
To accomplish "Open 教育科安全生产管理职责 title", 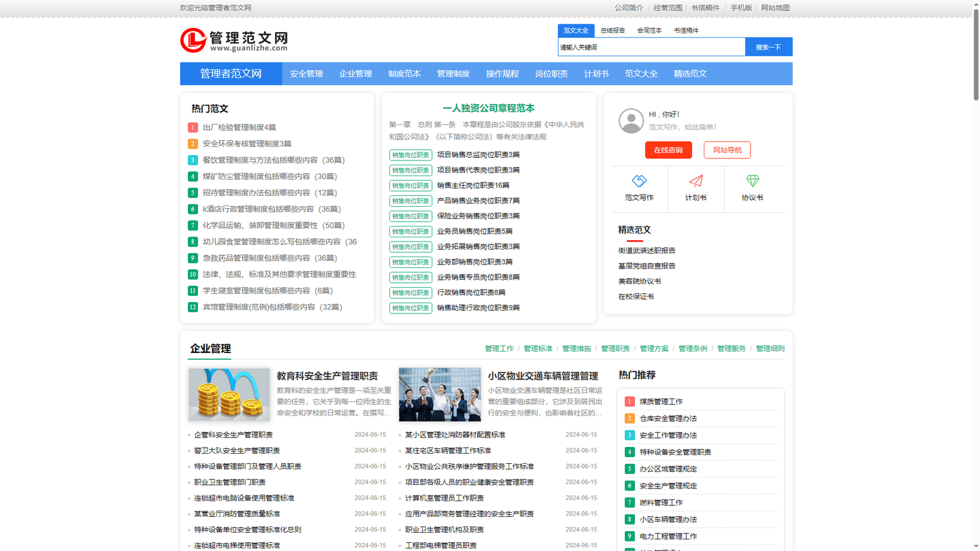I will (327, 375).
